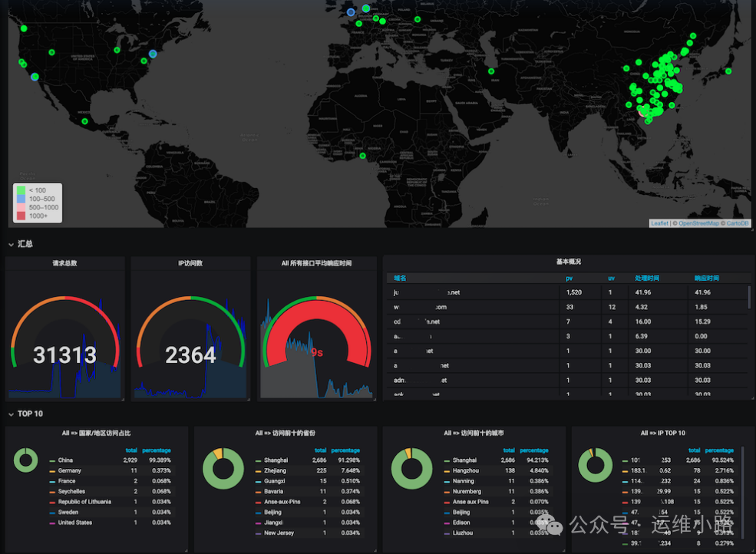Toggle the Bavaria legend entry
Screen dimensions: 756x554
coord(273,491)
